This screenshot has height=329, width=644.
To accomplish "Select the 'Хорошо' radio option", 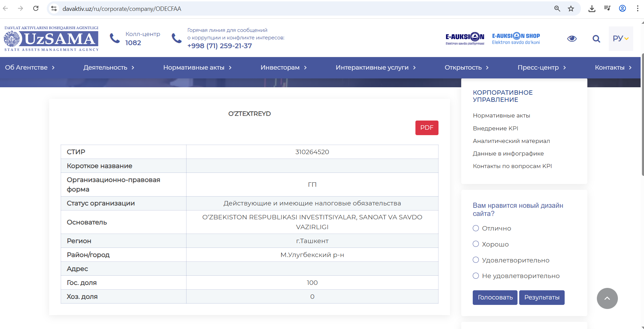I will [x=476, y=244].
